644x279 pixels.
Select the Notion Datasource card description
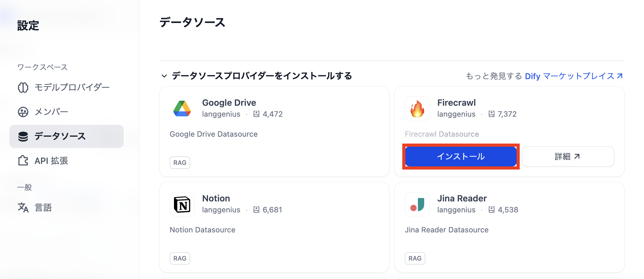tap(202, 230)
